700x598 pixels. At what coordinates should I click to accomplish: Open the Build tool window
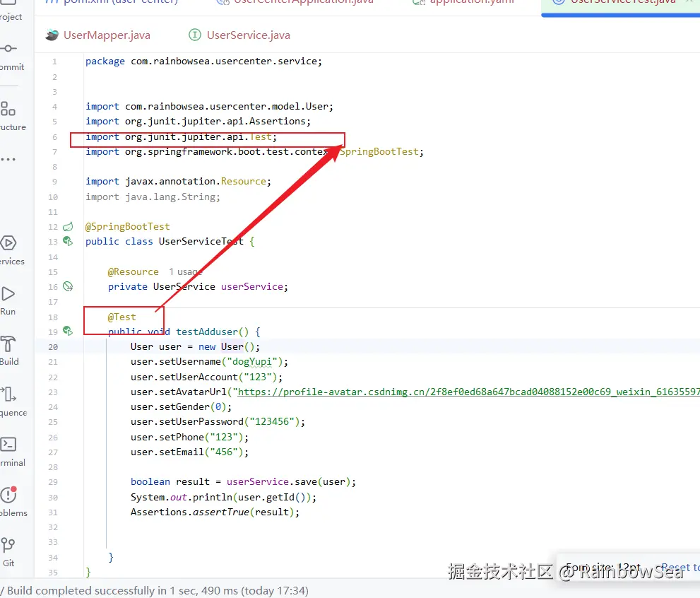(9, 350)
